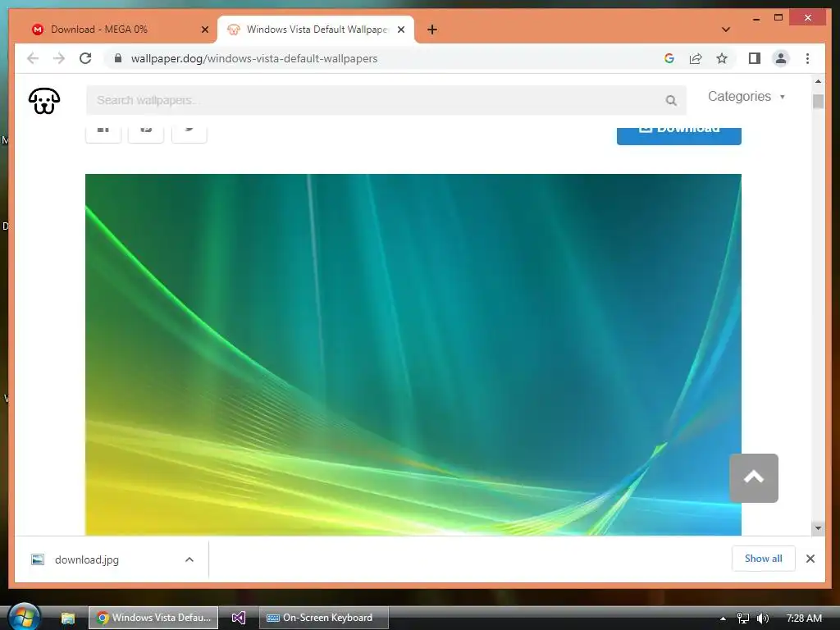Image resolution: width=840 pixels, height=630 pixels.
Task: Select On-Screen Keyboard taskbar button
Action: pos(323,618)
